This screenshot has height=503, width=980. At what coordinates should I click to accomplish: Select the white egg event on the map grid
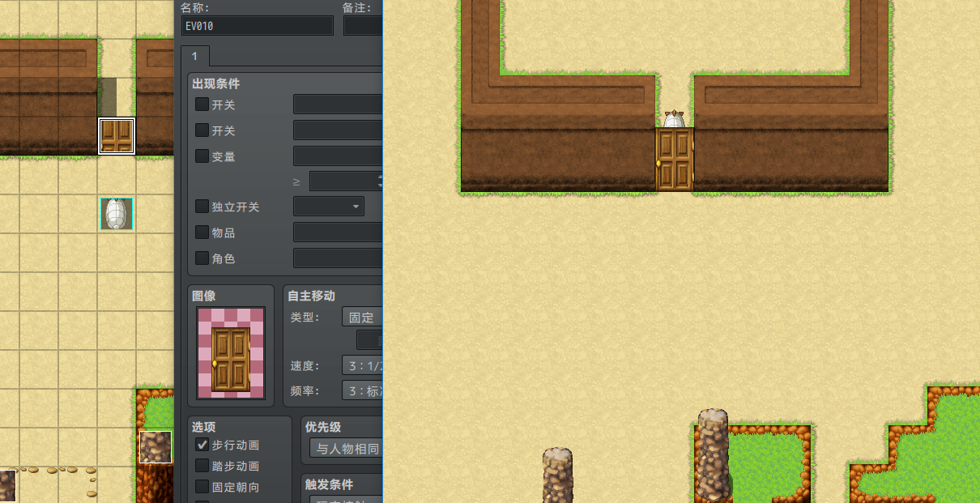click(x=117, y=214)
